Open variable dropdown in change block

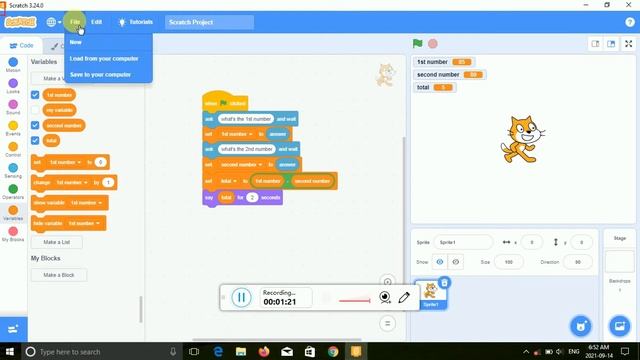71,182
